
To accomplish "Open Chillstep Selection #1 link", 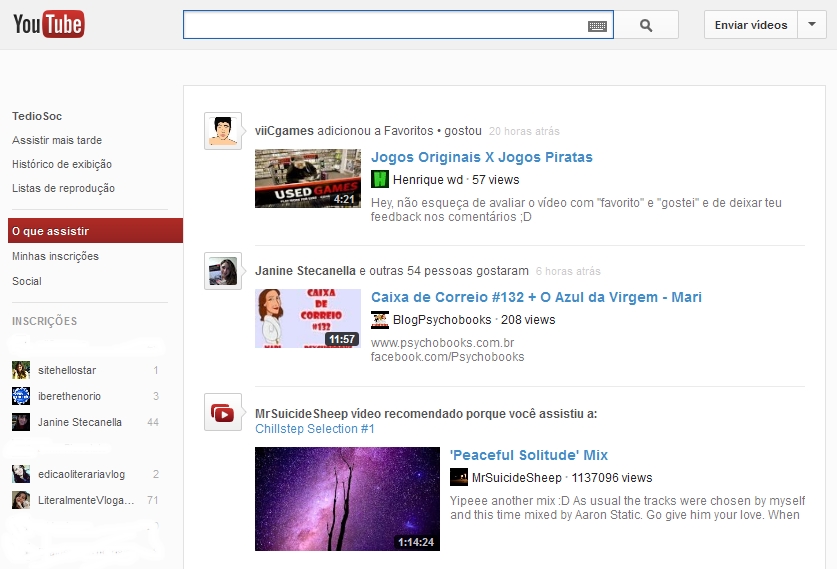I will pos(314,429).
